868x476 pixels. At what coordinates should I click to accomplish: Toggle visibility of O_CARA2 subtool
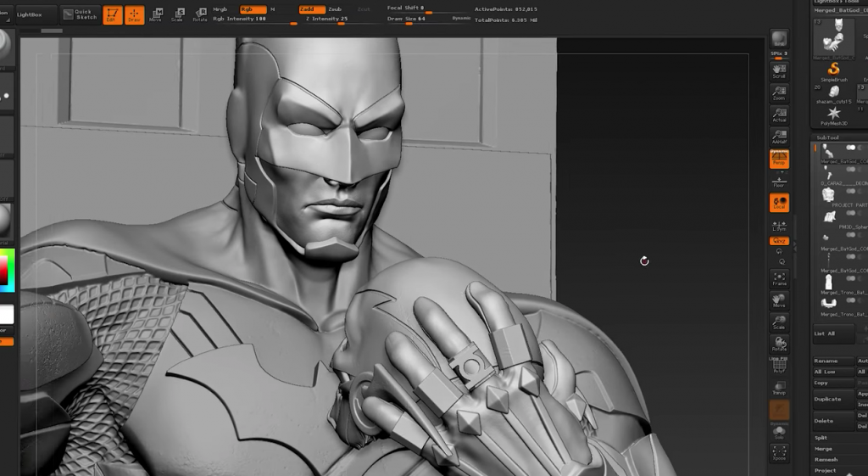click(x=851, y=169)
